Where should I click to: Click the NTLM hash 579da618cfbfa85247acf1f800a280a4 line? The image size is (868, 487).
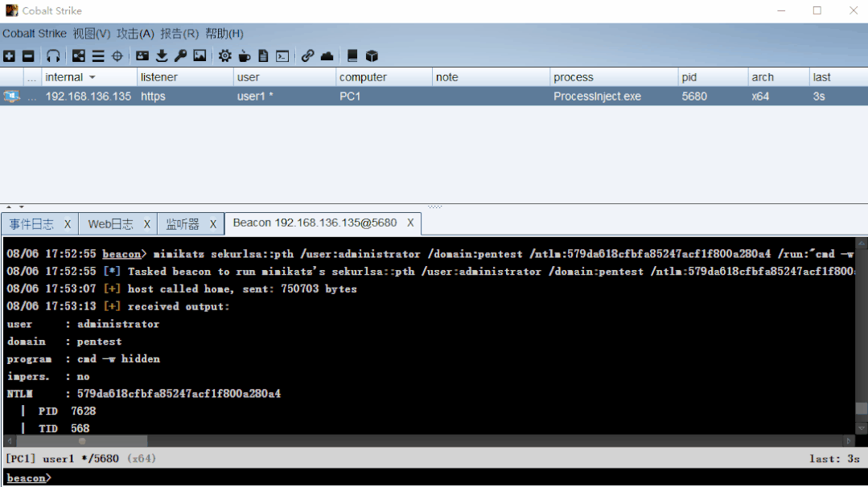[144, 394]
